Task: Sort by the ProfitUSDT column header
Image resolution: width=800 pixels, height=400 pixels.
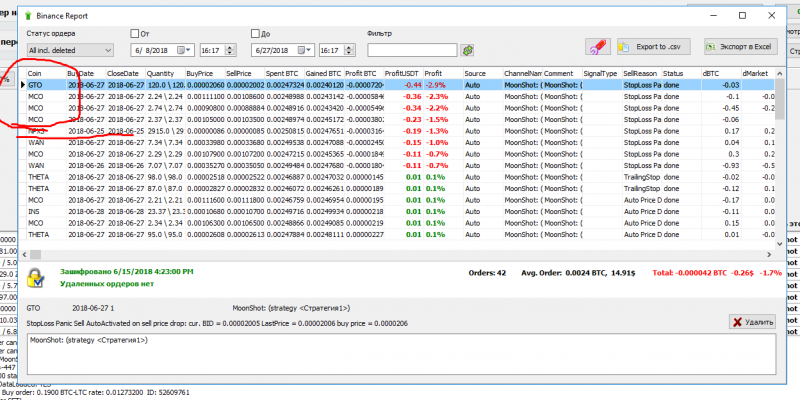Action: pos(402,74)
